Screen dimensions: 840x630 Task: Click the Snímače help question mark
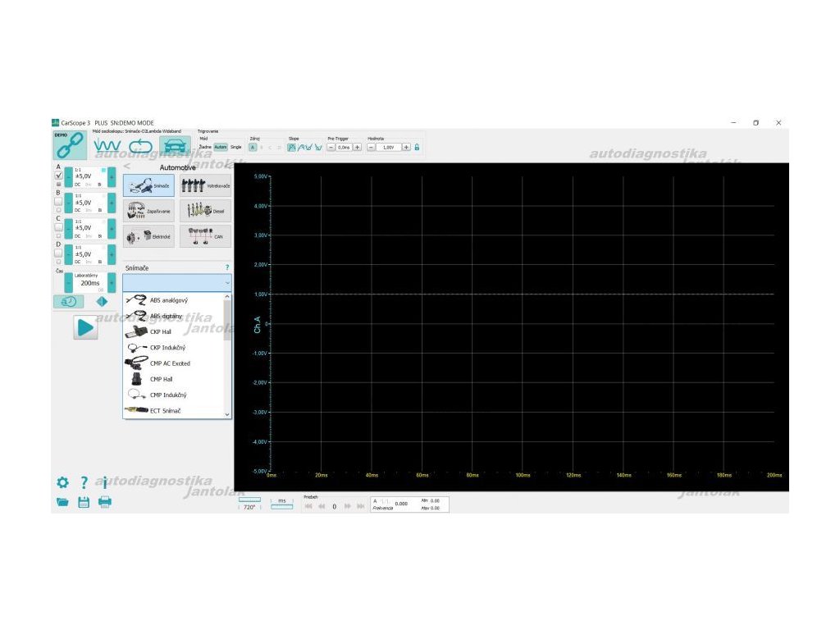coord(227,267)
